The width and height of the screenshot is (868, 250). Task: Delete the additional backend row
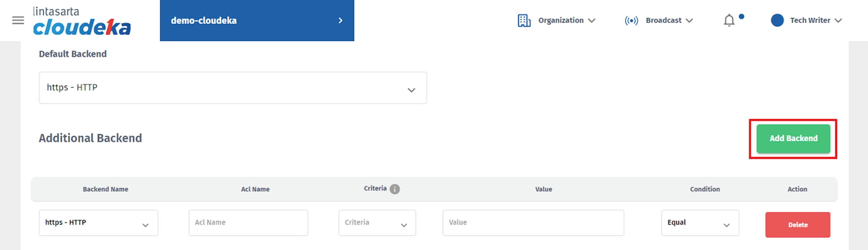coord(798,225)
